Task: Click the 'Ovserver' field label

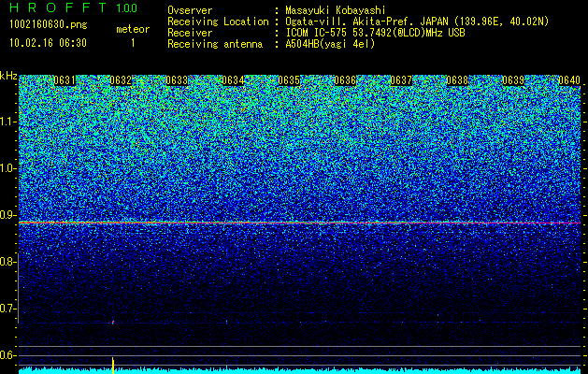Action: coord(190,10)
